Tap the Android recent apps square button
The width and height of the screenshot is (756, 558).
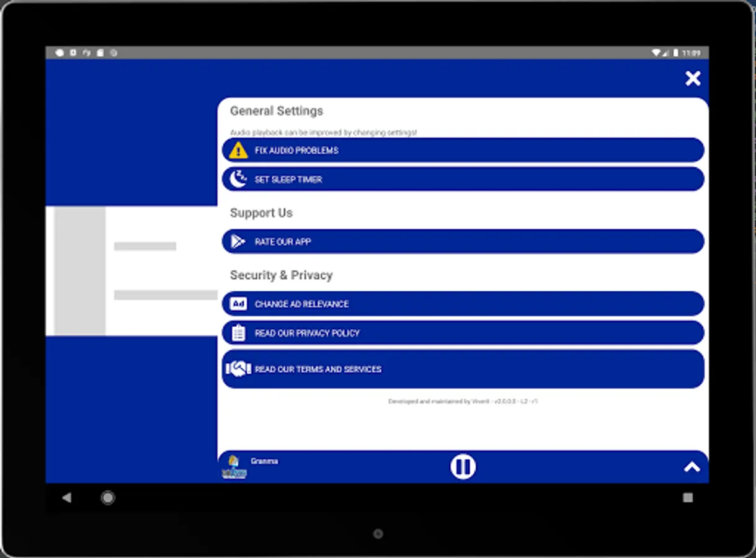(687, 497)
